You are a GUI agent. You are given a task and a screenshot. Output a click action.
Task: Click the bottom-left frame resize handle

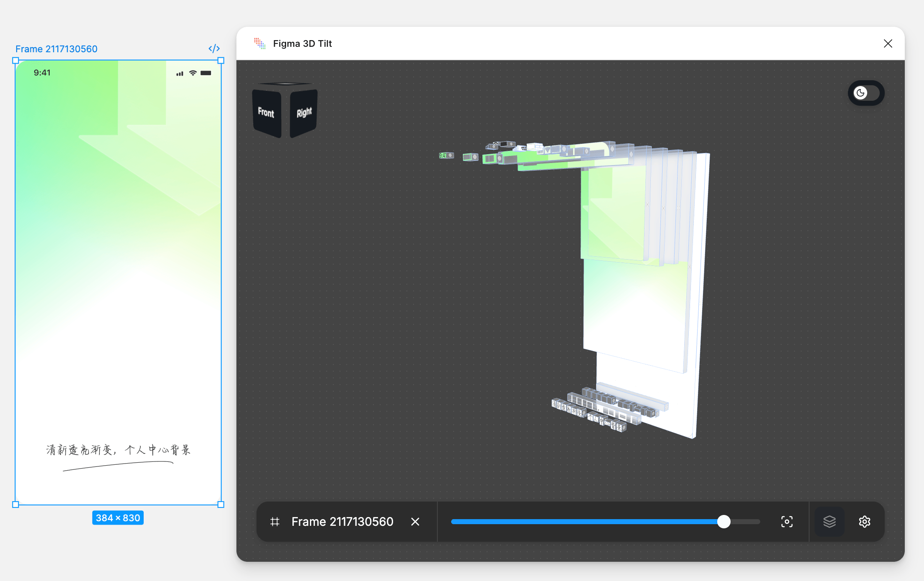click(x=16, y=505)
